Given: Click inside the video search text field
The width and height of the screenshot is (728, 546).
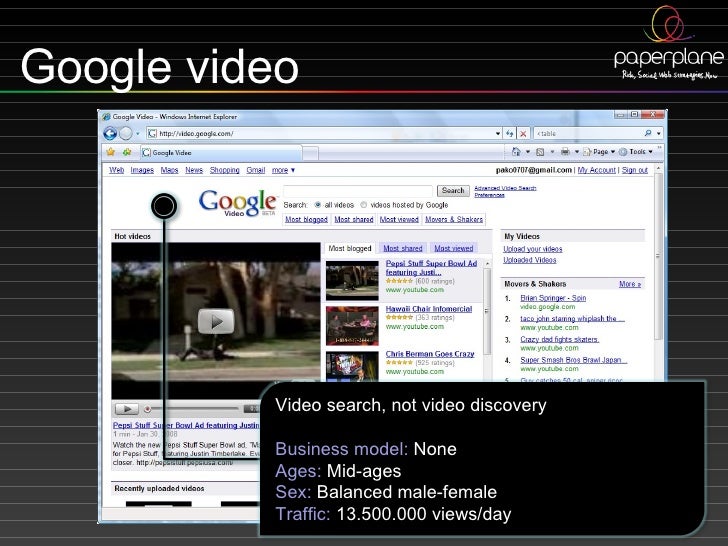Looking at the screenshot, I should tap(358, 191).
